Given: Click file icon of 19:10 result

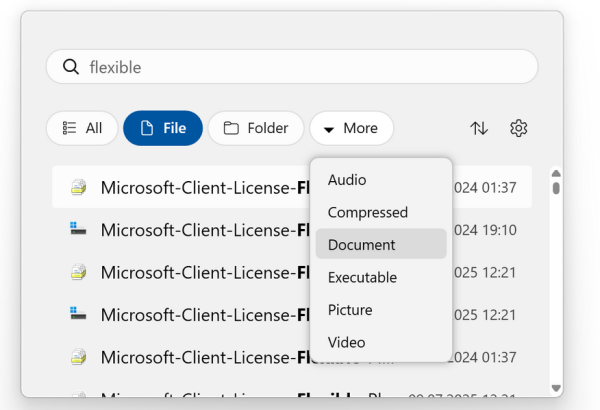Looking at the screenshot, I should click(x=78, y=229).
